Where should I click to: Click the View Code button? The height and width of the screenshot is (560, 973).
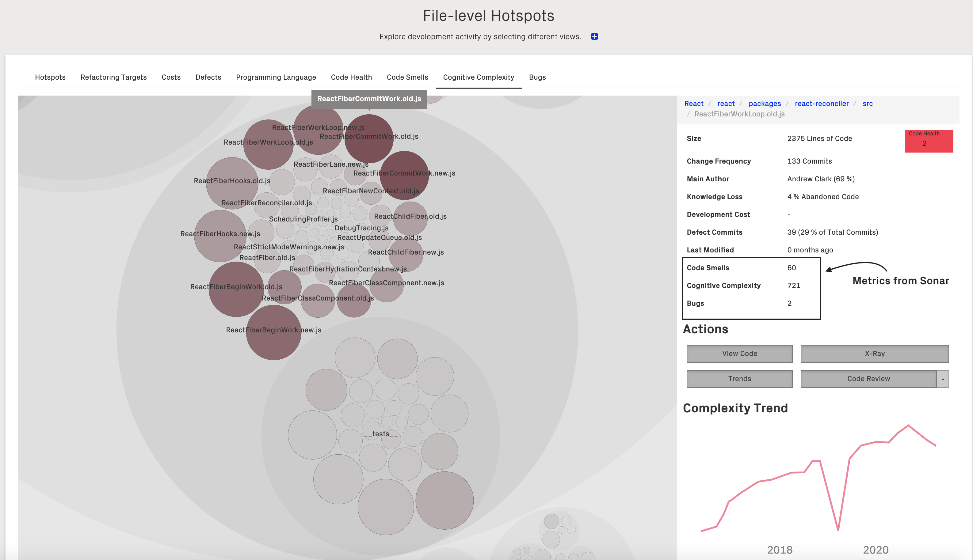pyautogui.click(x=739, y=354)
